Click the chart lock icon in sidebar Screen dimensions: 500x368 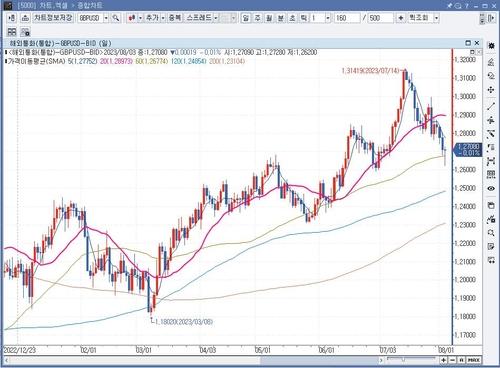click(491, 219)
